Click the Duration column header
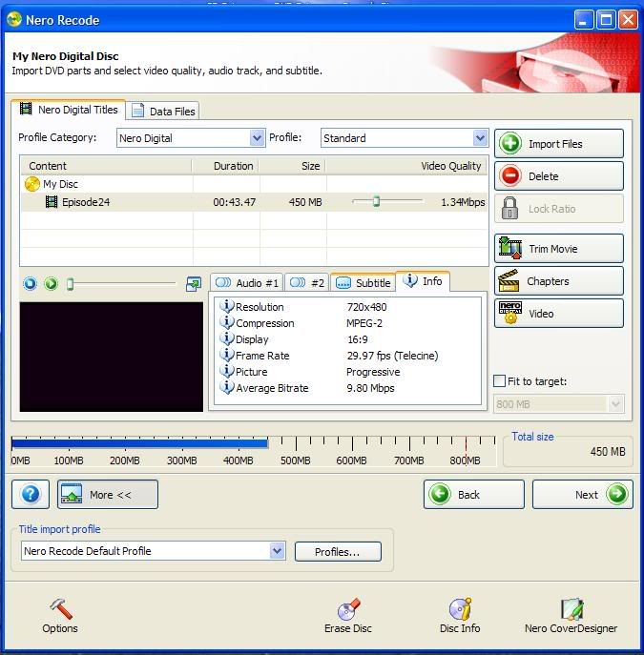644x655 pixels. click(x=226, y=166)
